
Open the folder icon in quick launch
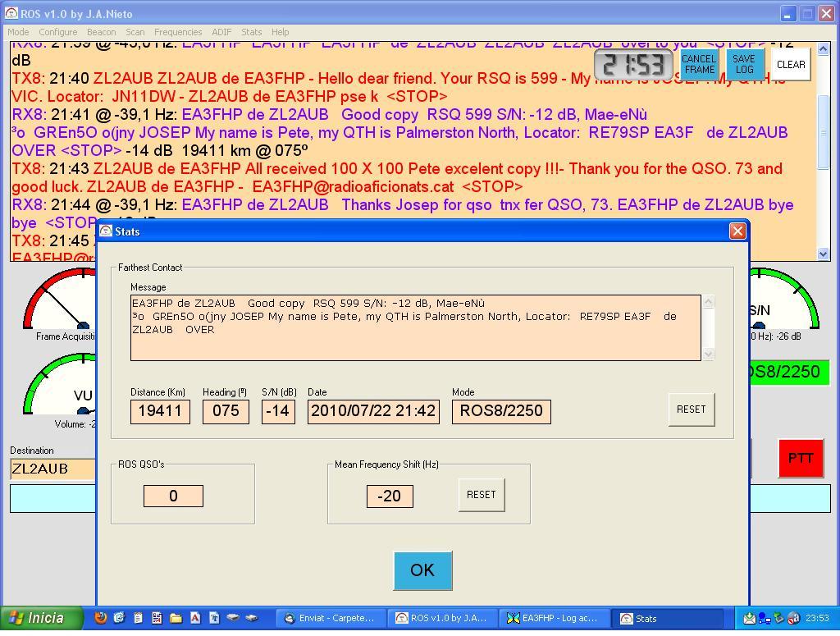(176, 618)
